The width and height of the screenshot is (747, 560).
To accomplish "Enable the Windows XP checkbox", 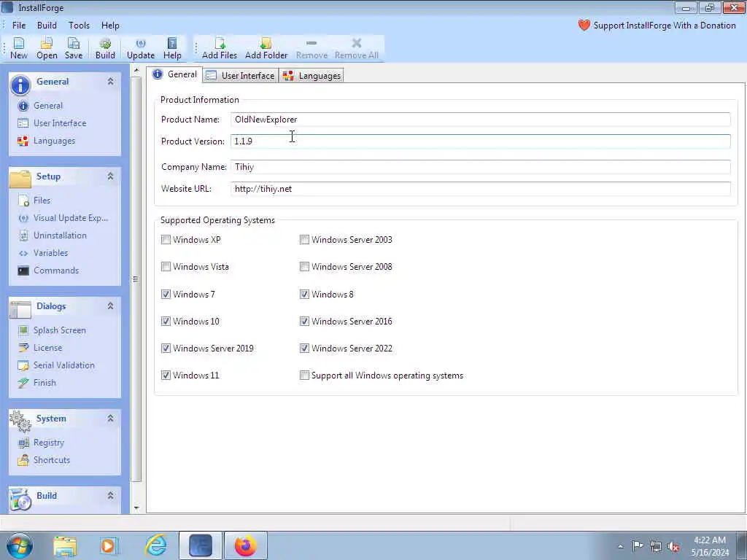I will (x=166, y=240).
